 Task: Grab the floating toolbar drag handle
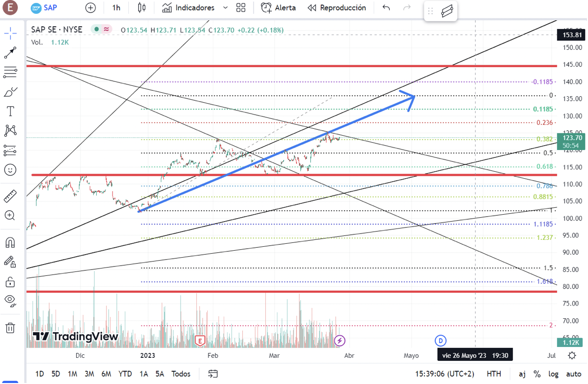431,11
